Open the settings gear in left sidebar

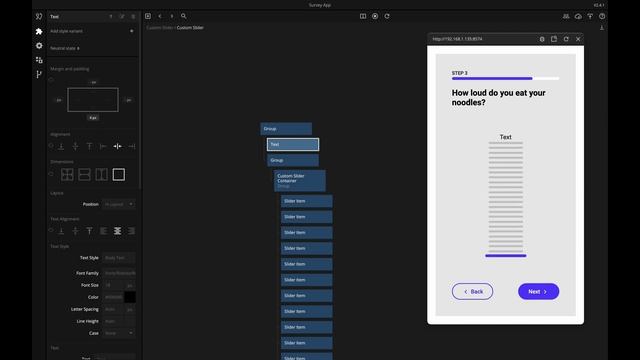point(39,46)
